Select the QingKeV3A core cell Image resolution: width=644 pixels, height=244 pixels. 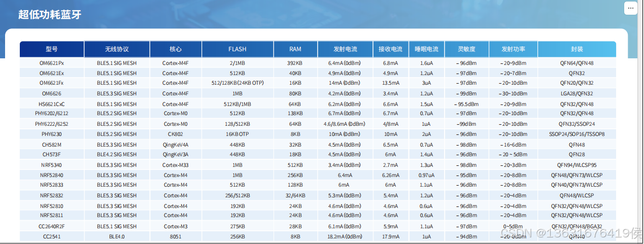176,154
